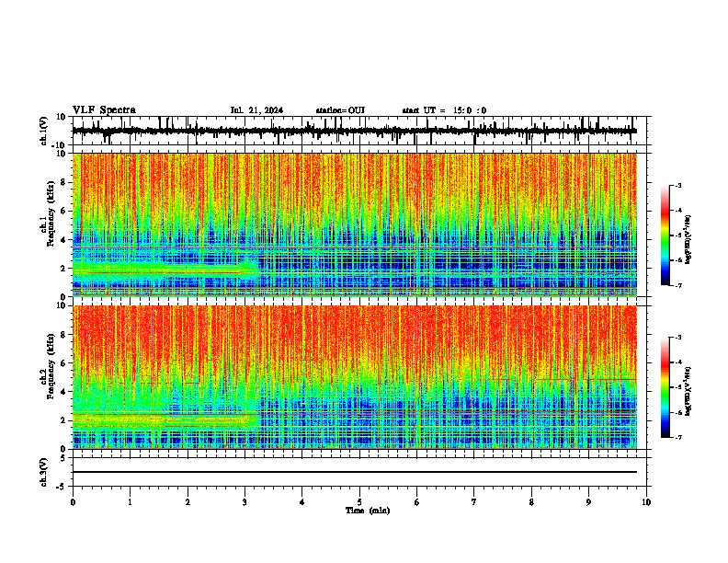The image size is (728, 563).
Task: Click the "-5" tick on ch.3(V) axis
Action: coord(62,487)
